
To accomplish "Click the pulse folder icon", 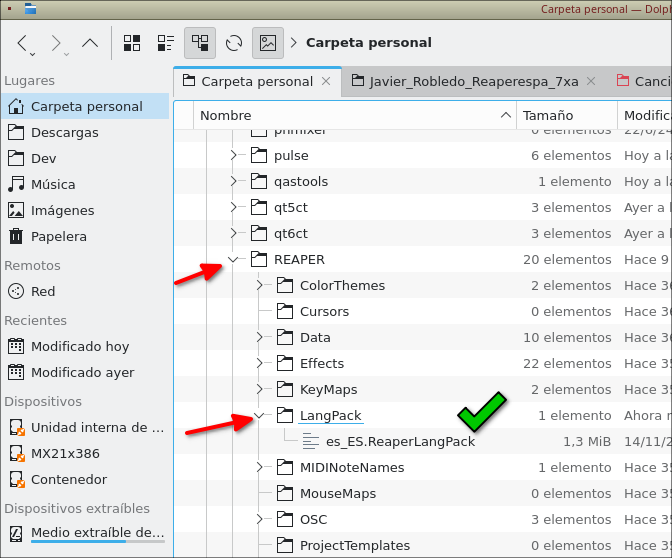I will 259,156.
